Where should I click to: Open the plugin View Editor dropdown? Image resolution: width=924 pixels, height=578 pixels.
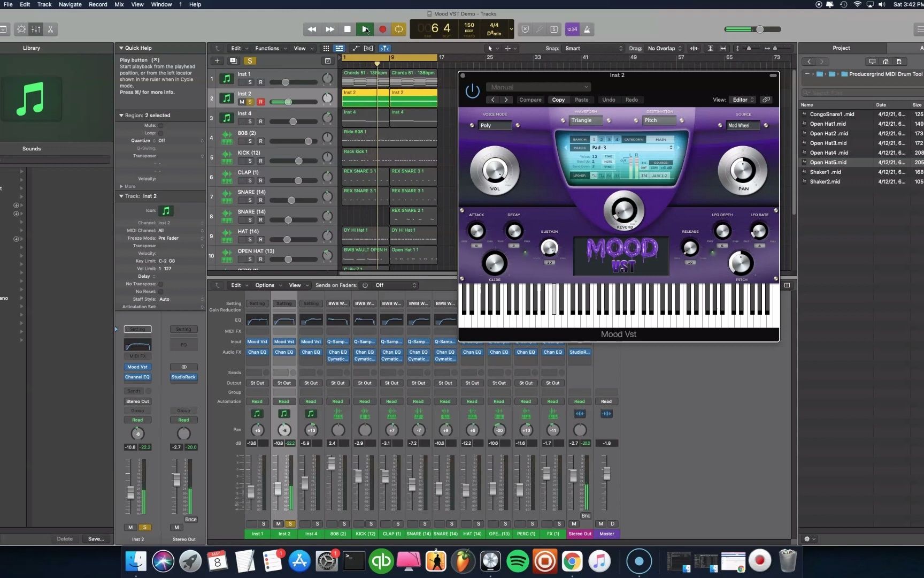point(742,100)
